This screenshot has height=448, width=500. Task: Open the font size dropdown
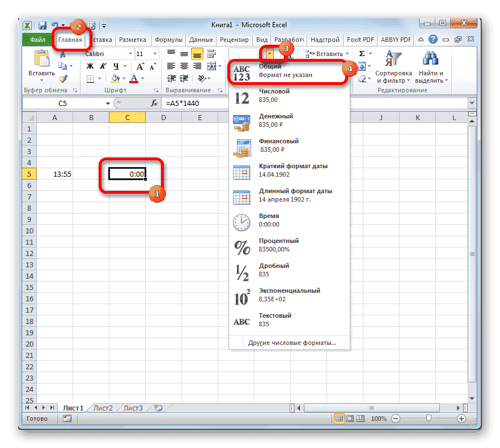click(155, 53)
